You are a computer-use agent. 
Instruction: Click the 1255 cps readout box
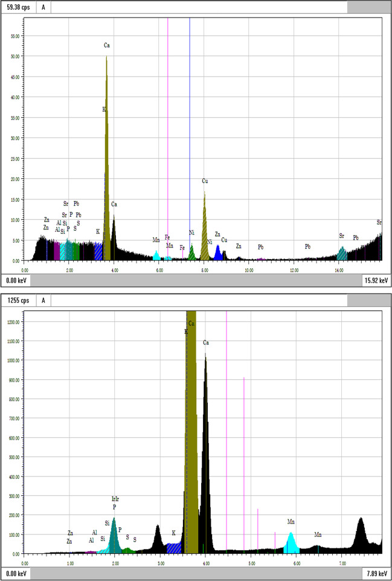coord(19,301)
